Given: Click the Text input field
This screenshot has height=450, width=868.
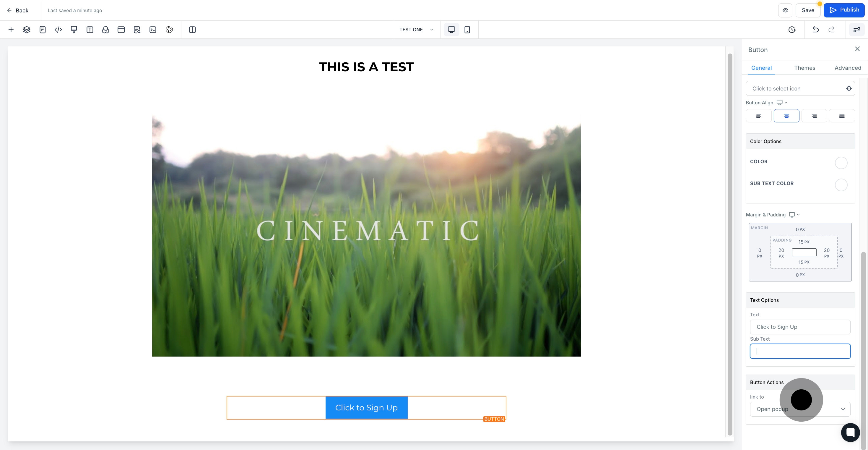Looking at the screenshot, I should [x=800, y=327].
